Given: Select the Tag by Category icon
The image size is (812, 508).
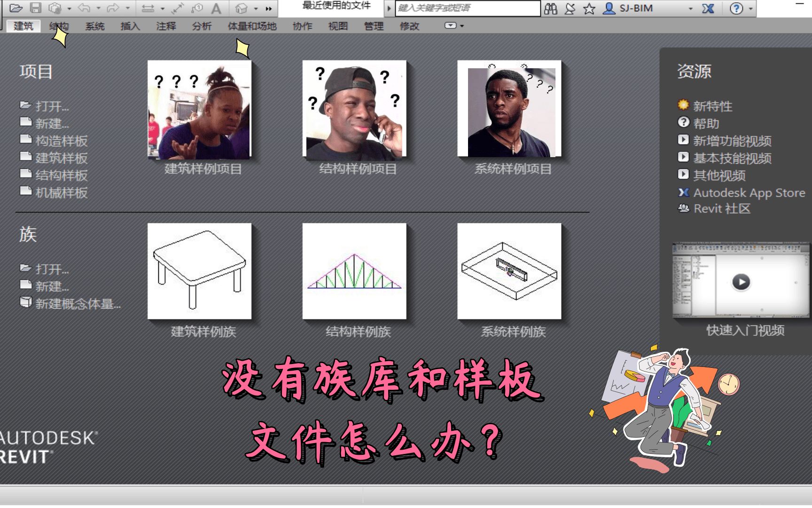Looking at the screenshot, I should point(197,8).
